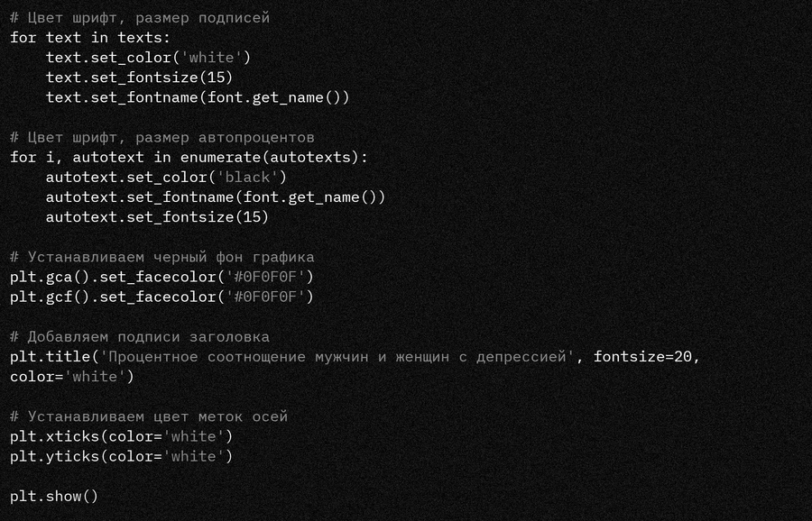This screenshot has height=521, width=812.
Task: Click the comment about размер подписей
Action: (x=140, y=18)
